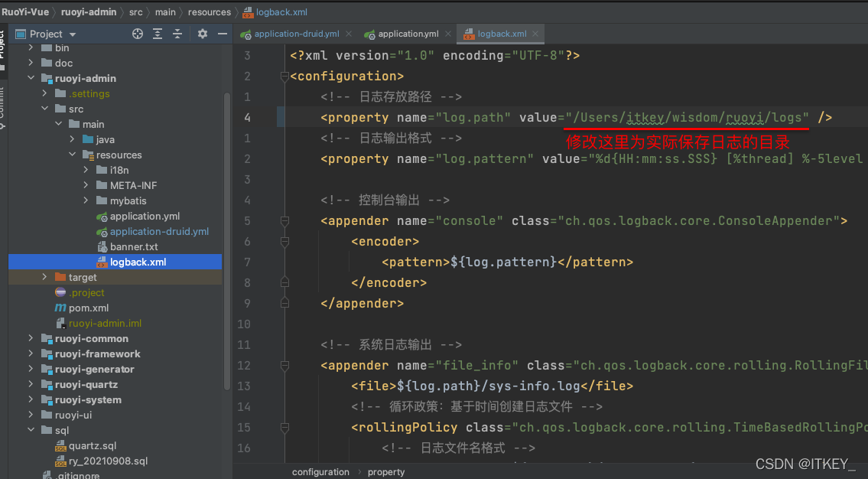Expand the doc folder

coord(31,63)
